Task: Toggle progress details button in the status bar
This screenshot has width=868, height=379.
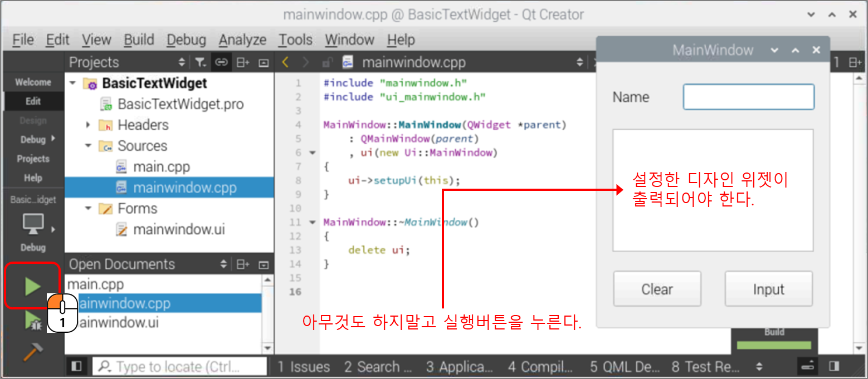Action: 807,366
